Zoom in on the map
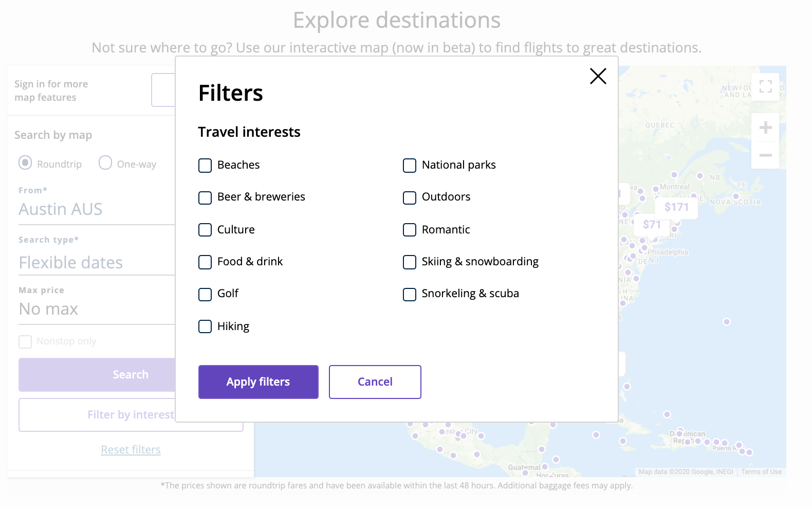 [765, 128]
